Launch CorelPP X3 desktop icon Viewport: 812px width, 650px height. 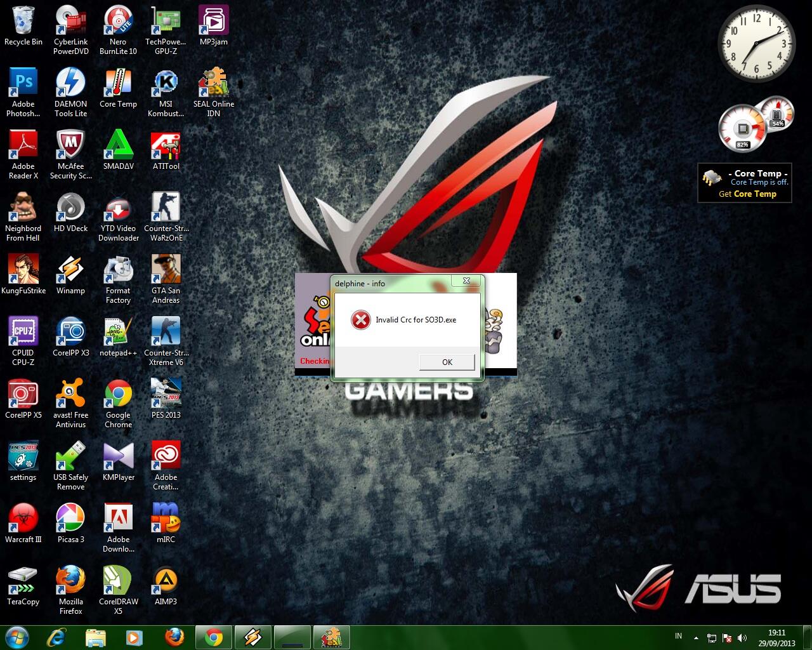[70, 337]
